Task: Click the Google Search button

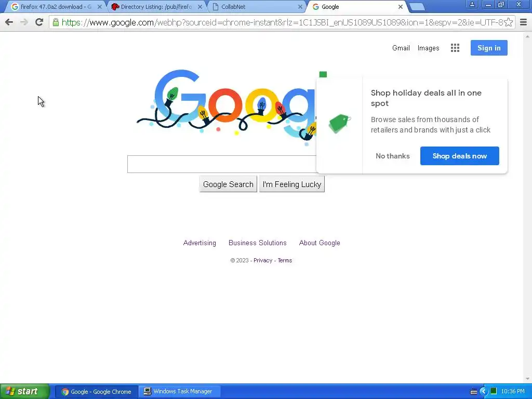Action: (229, 184)
